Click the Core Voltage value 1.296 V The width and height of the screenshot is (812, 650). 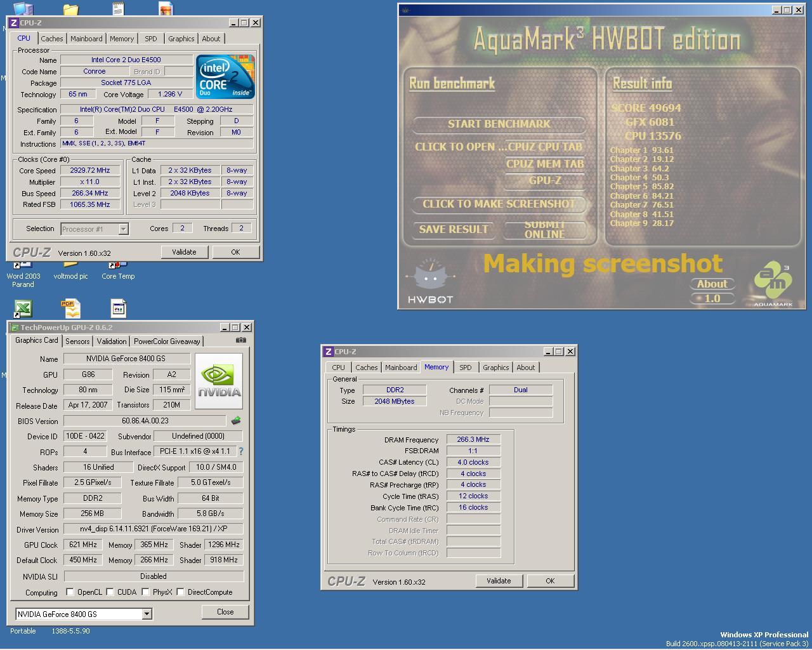(171, 94)
